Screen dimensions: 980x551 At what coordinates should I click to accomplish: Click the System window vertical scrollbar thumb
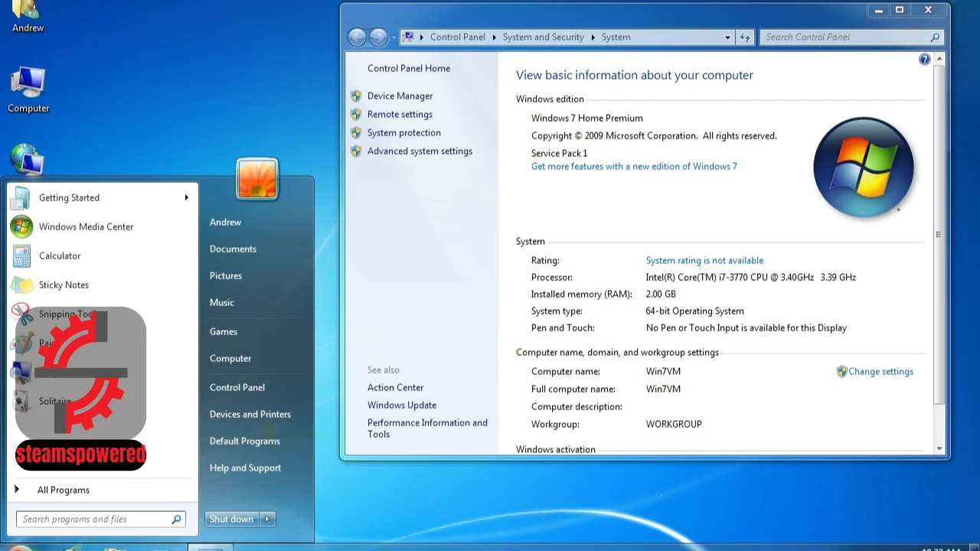(x=939, y=235)
